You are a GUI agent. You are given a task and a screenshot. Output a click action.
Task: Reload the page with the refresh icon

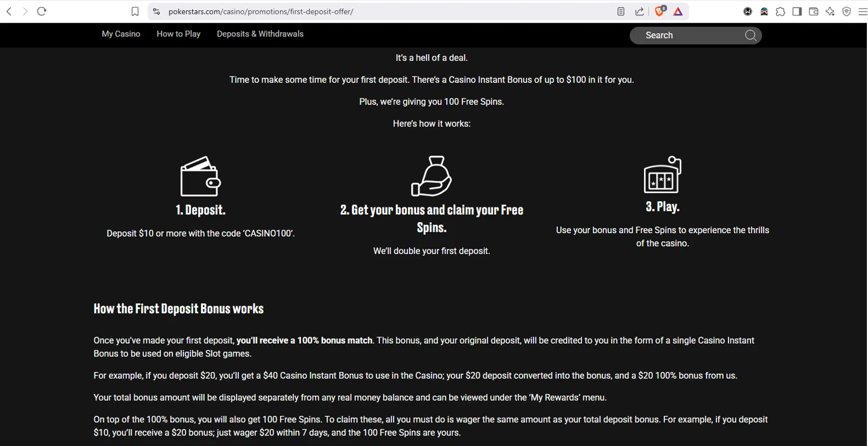click(x=42, y=12)
